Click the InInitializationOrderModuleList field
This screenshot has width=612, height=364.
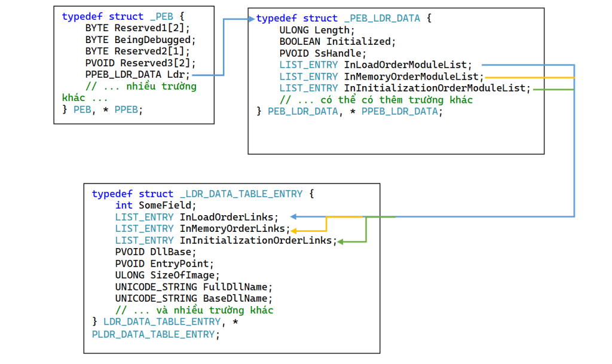tap(436, 88)
